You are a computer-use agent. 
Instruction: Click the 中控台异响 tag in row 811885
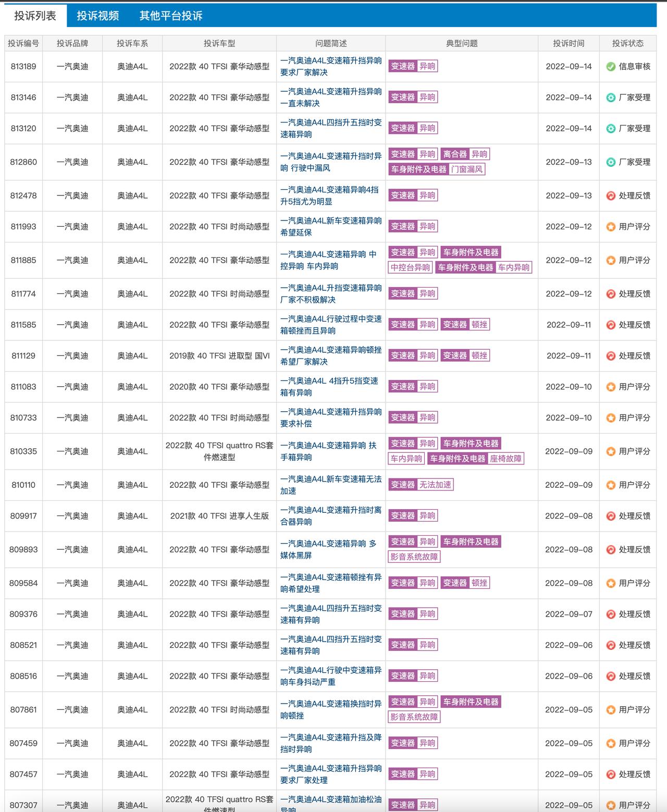pos(411,267)
